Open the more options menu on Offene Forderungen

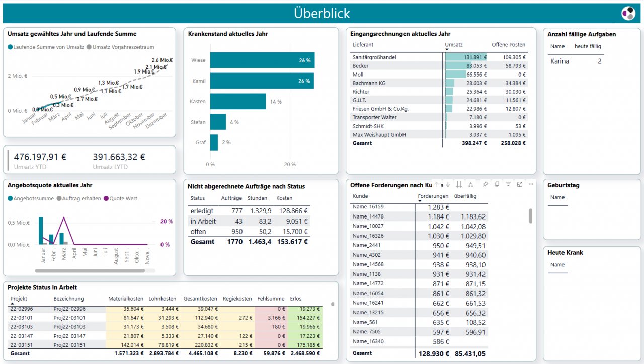[531, 185]
